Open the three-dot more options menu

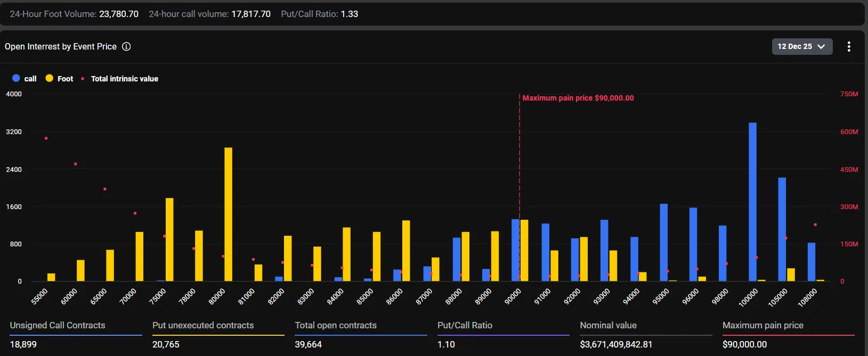(x=849, y=47)
